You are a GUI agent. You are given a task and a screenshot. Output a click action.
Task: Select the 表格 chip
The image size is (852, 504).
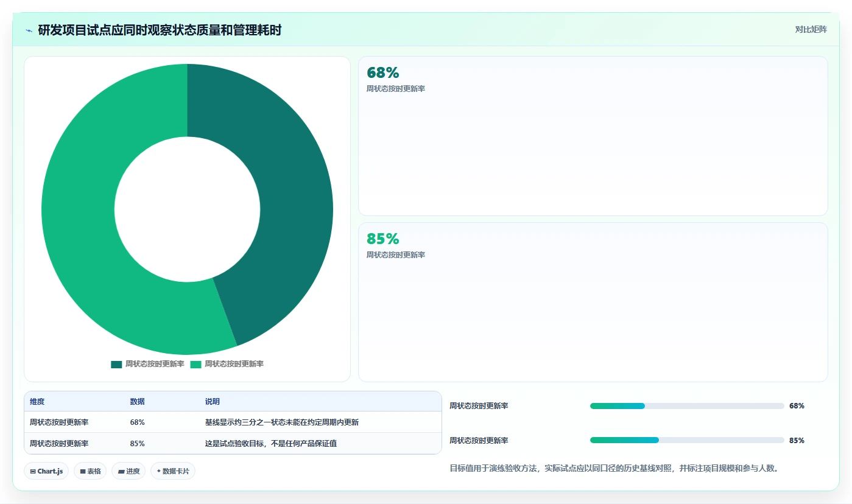point(90,471)
